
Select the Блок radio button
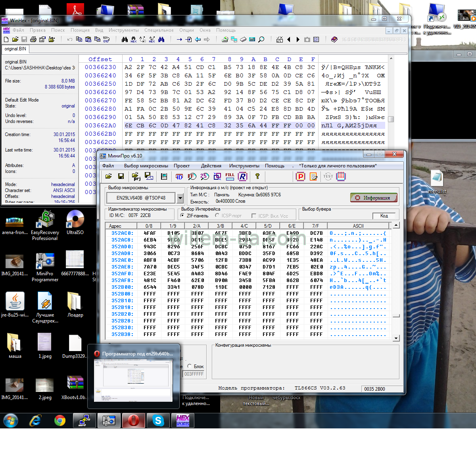(x=190, y=366)
